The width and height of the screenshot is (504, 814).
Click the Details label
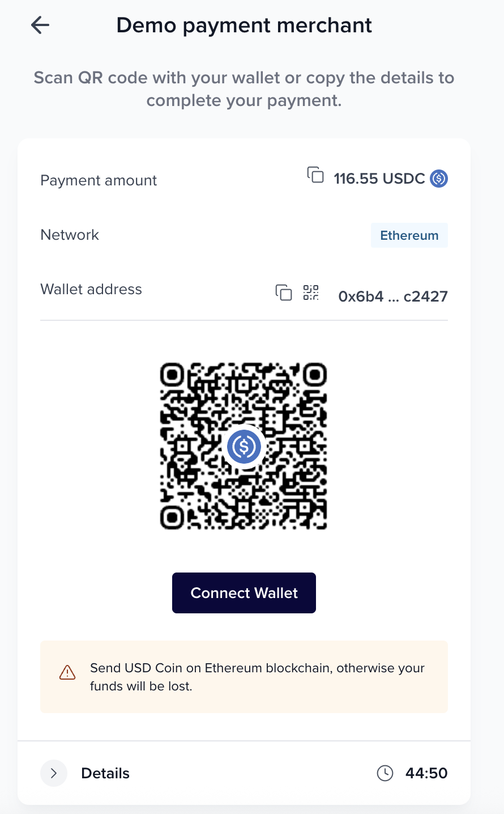tap(105, 773)
